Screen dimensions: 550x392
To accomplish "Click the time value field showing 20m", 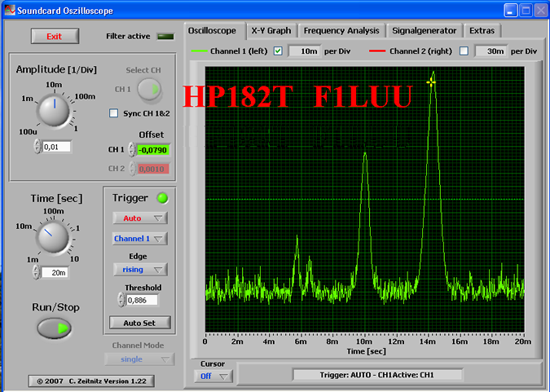I will [55, 273].
